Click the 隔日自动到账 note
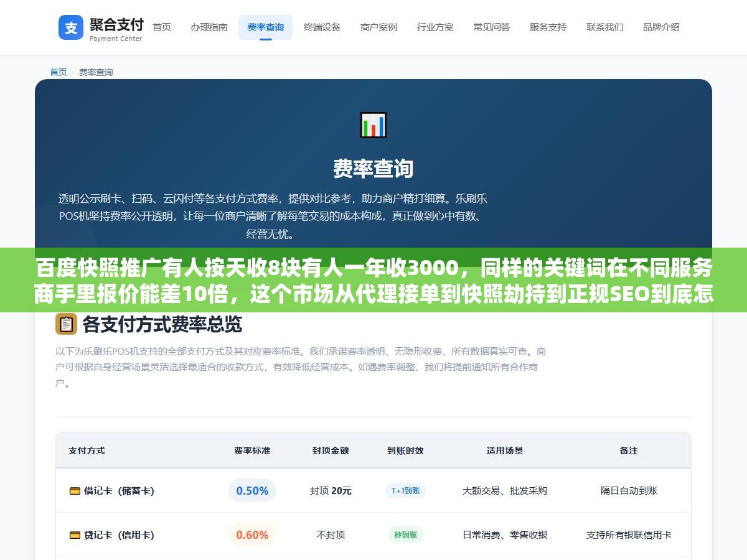 [629, 491]
